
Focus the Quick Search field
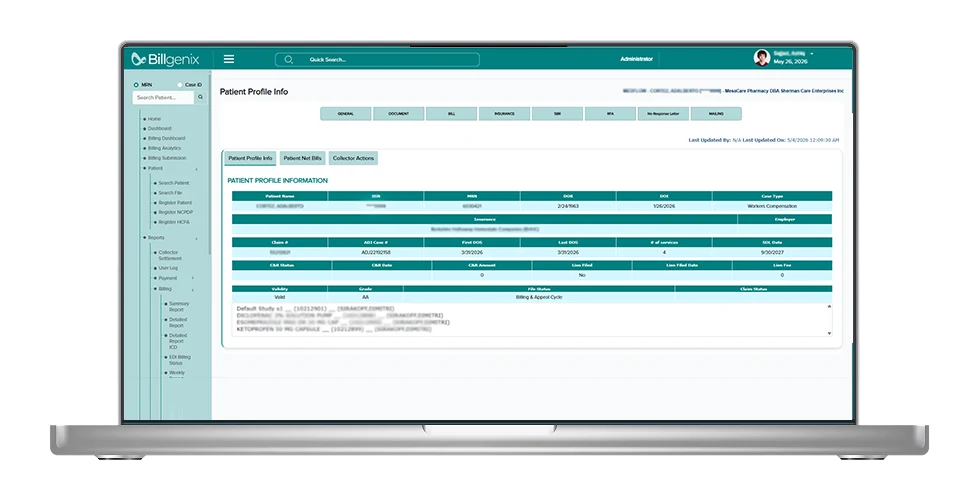377,60
